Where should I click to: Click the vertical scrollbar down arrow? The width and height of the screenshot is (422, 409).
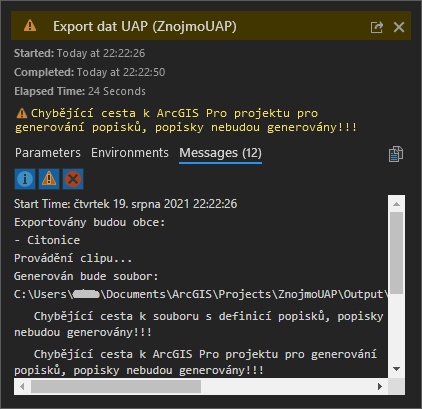click(396, 369)
